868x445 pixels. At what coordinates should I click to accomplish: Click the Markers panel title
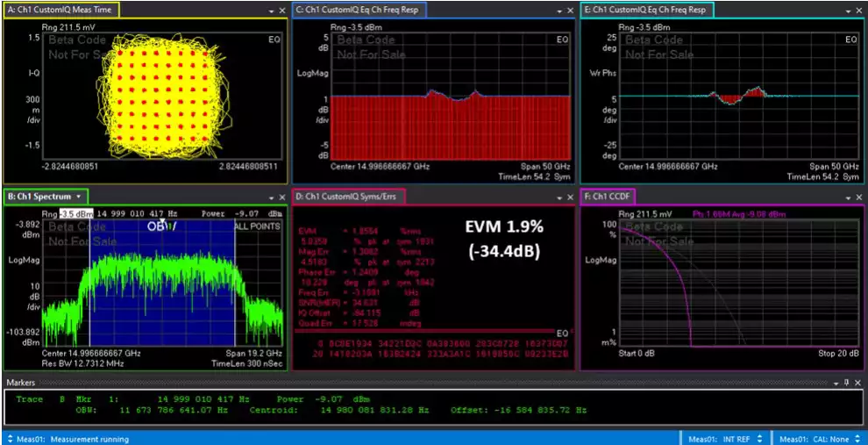coord(21,383)
